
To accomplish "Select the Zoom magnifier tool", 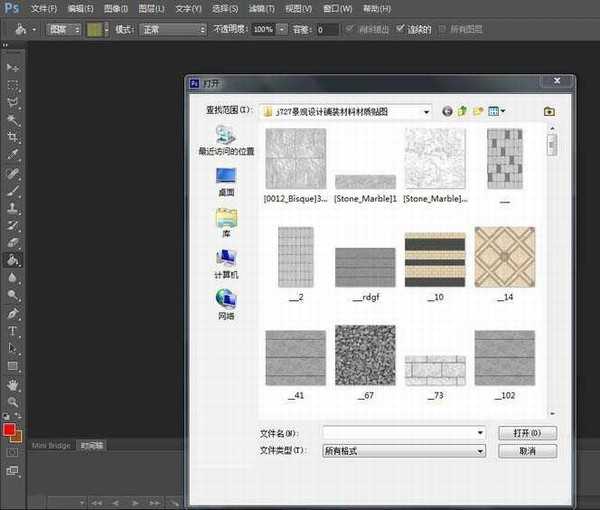I will pyautogui.click(x=13, y=401).
